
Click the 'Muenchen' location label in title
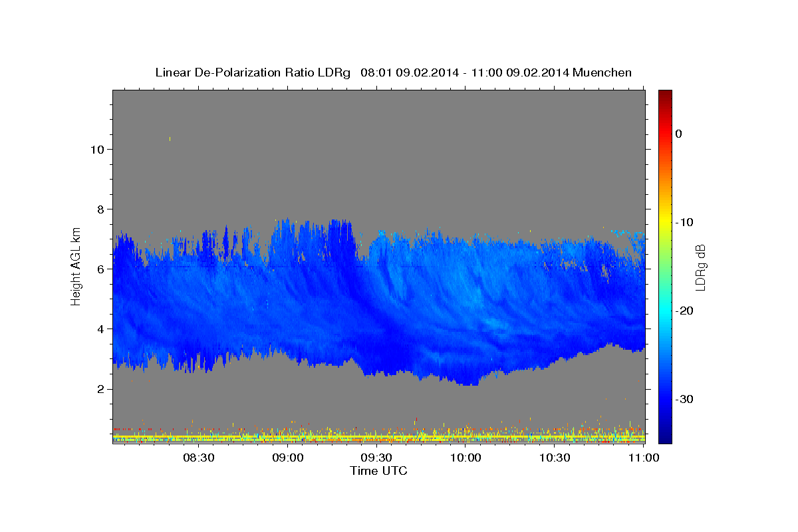pyautogui.click(x=603, y=72)
